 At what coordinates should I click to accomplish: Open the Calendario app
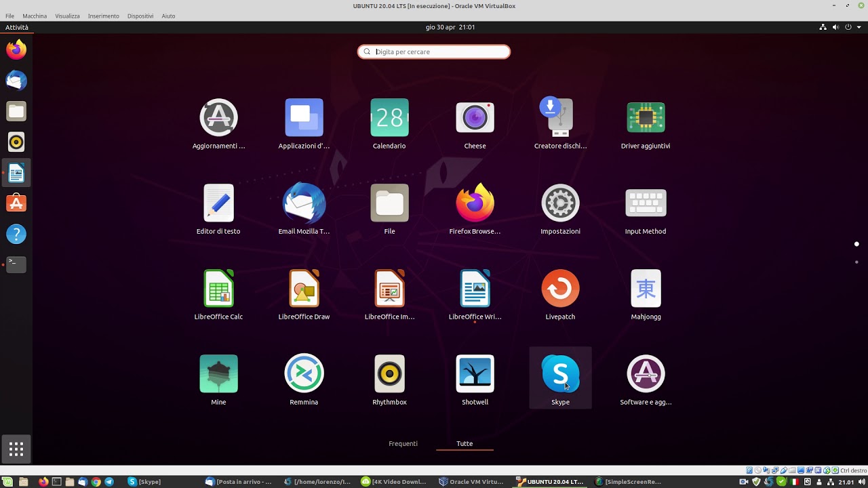pos(389,123)
